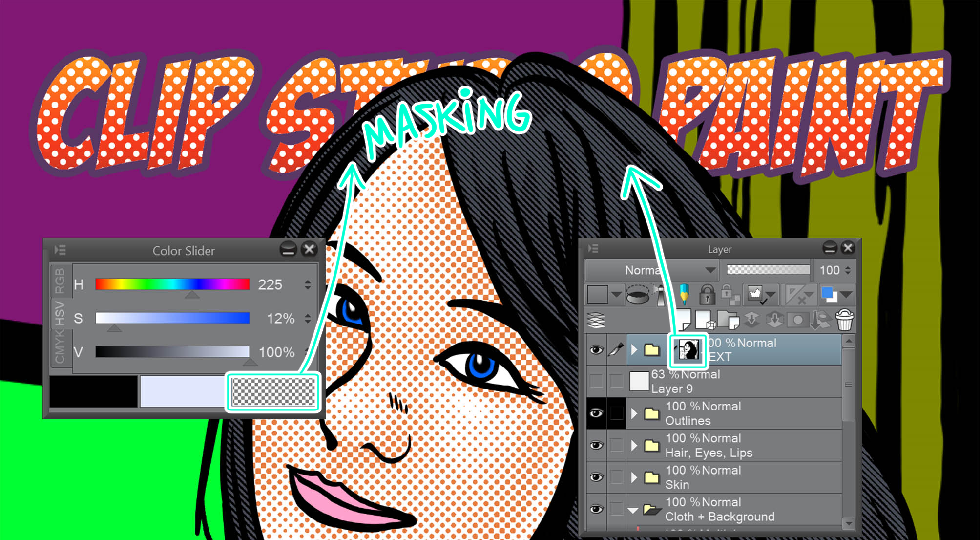Expand the Hair, Eyes, Lips folder
Viewport: 980px width, 540px height.
tap(634, 446)
